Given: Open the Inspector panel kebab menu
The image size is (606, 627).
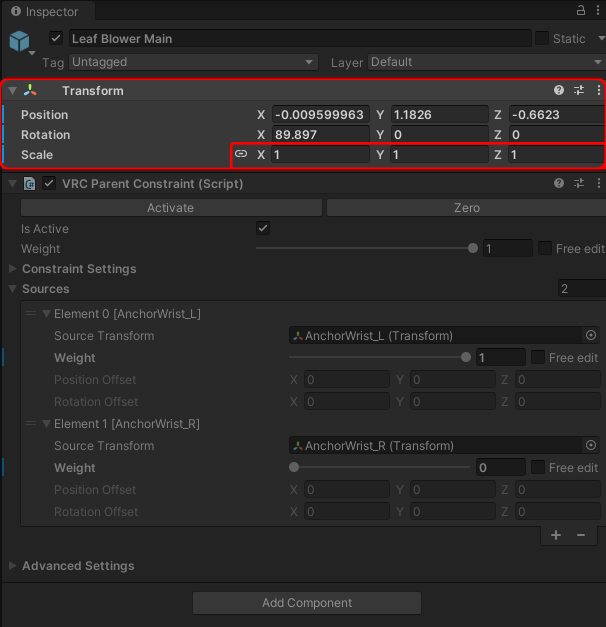Looking at the screenshot, I should [598, 10].
